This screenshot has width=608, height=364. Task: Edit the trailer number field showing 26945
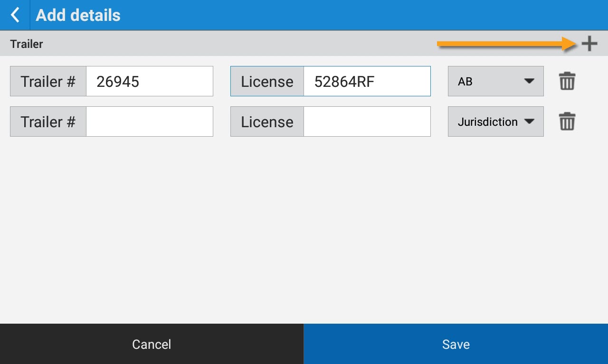150,81
